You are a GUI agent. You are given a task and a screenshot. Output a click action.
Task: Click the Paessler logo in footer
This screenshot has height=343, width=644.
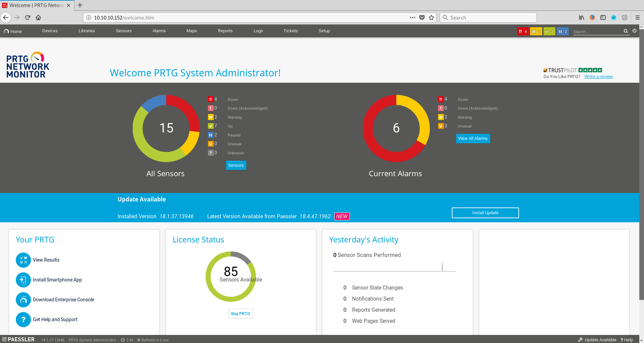tap(18, 339)
